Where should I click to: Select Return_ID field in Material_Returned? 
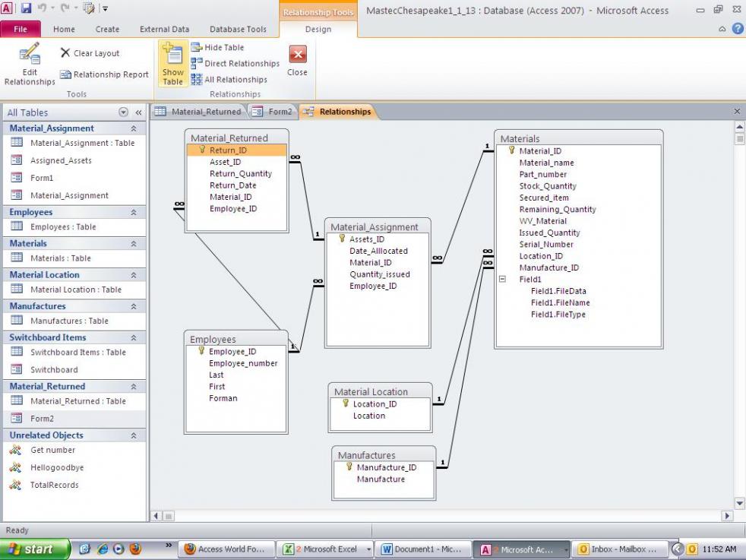[x=237, y=150]
